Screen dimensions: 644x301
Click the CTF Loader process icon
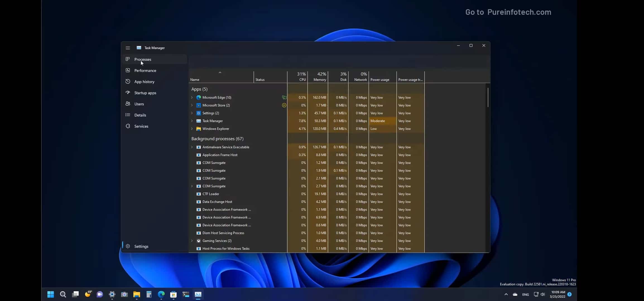point(199,194)
